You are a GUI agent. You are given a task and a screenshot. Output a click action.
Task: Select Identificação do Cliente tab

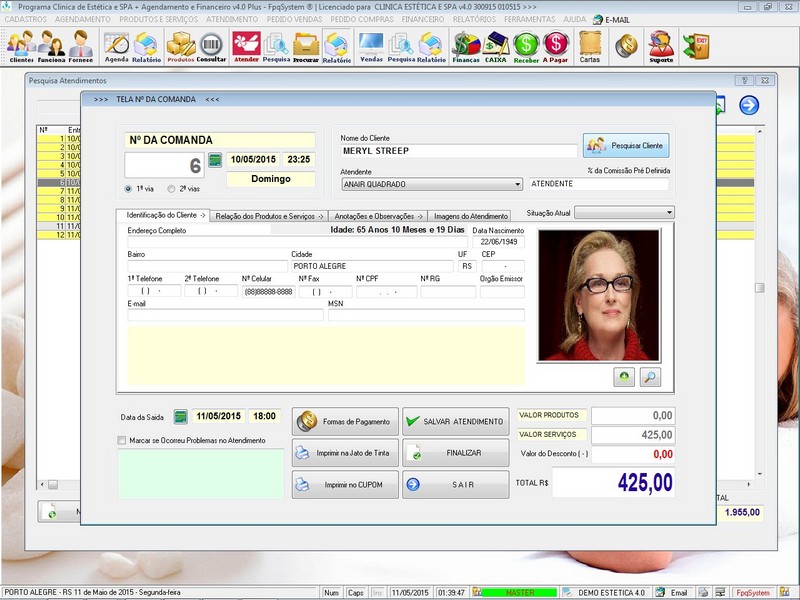point(163,215)
